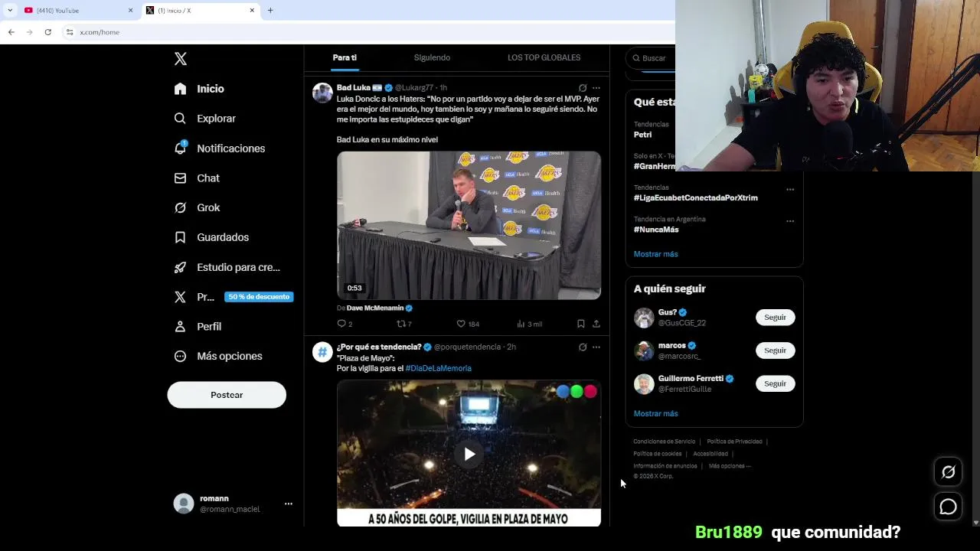Screen dimensions: 980x551
Task: Open Condiciones de Servicio link
Action: pyautogui.click(x=664, y=442)
